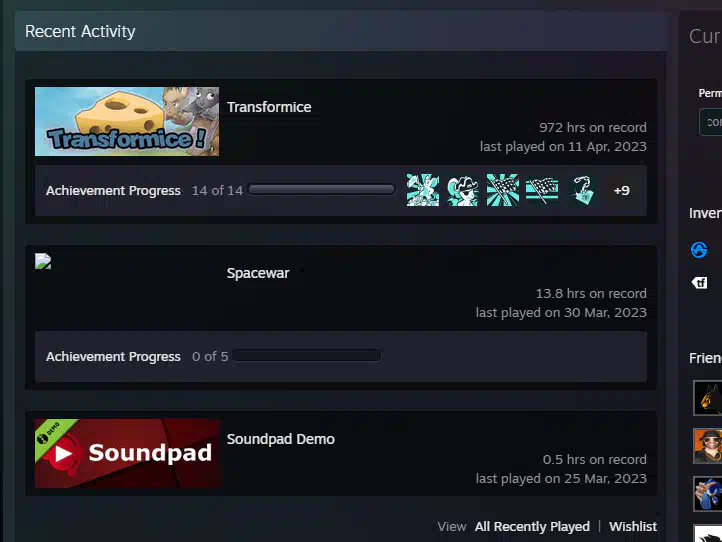Image resolution: width=722 pixels, height=542 pixels.
Task: Click the broken Spacewar image icon
Action: (43, 261)
